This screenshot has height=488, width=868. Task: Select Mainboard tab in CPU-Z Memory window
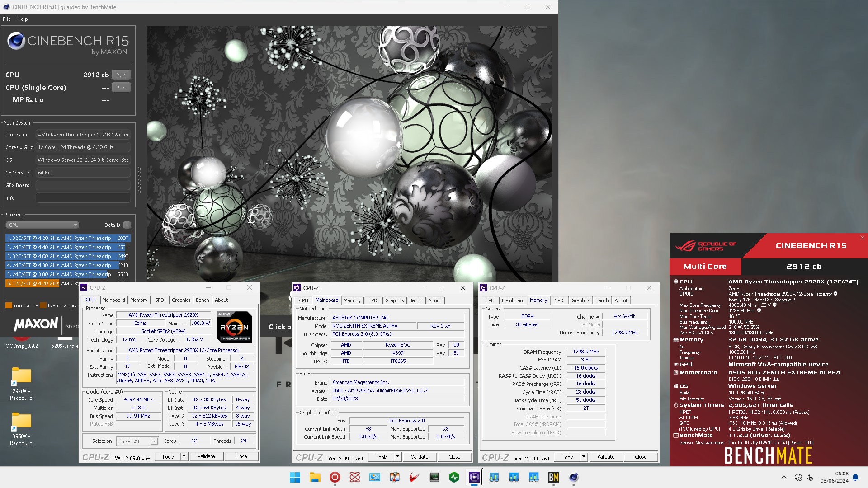513,300
